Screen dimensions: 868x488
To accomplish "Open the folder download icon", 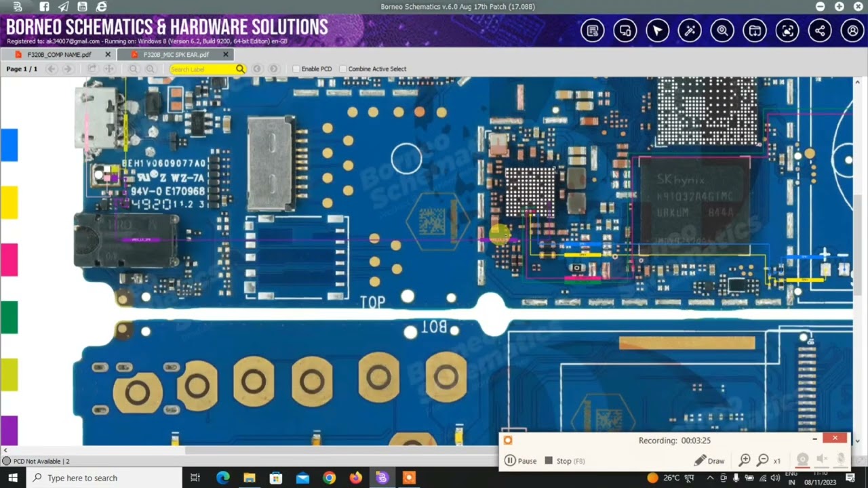I will point(755,30).
